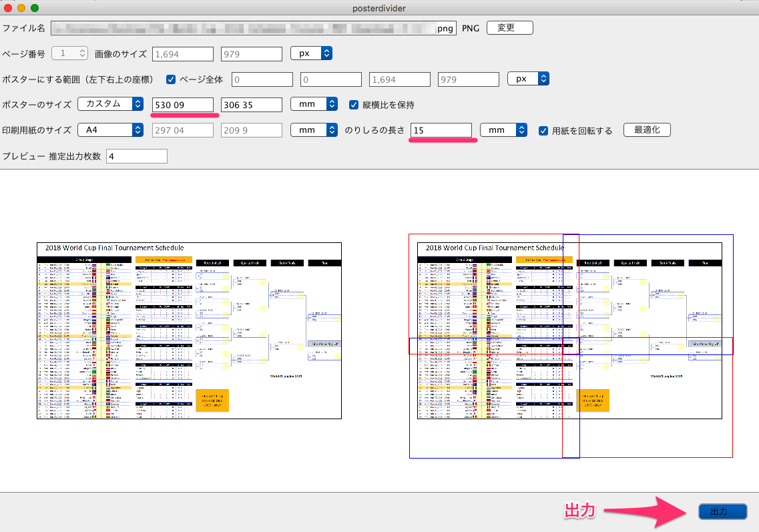Click the poster width field 530 09

pyautogui.click(x=182, y=105)
